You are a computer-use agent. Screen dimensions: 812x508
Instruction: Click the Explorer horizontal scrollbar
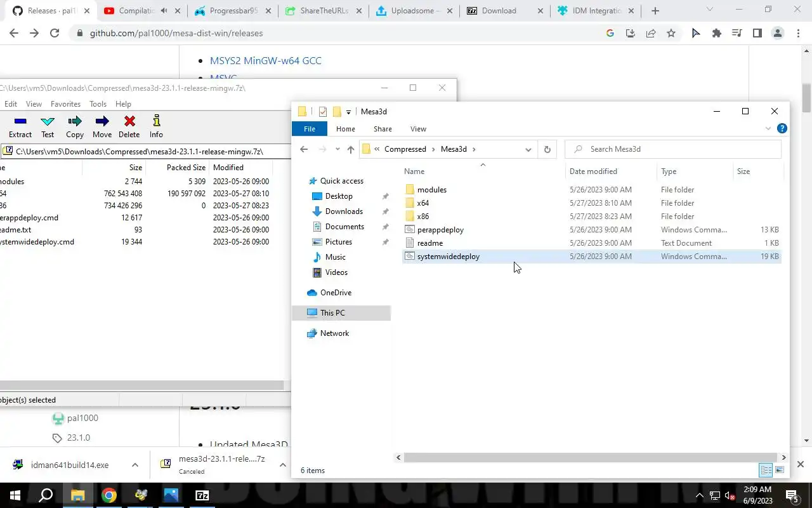coord(591,457)
